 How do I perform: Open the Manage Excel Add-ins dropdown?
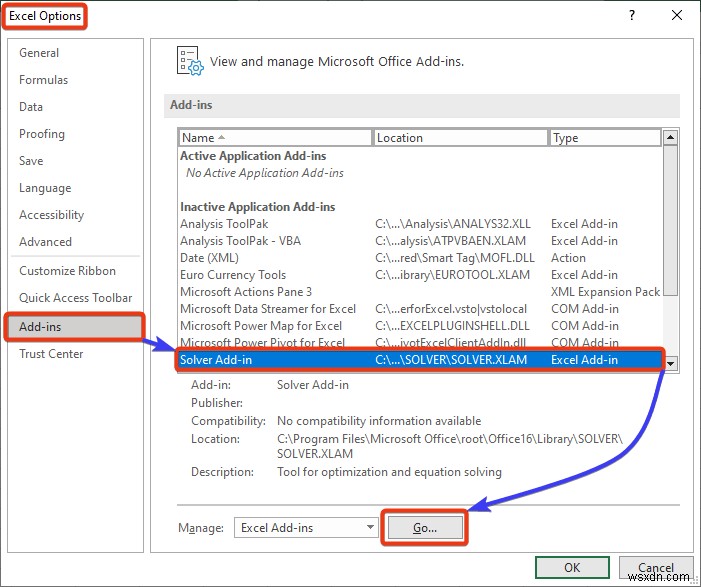point(306,528)
